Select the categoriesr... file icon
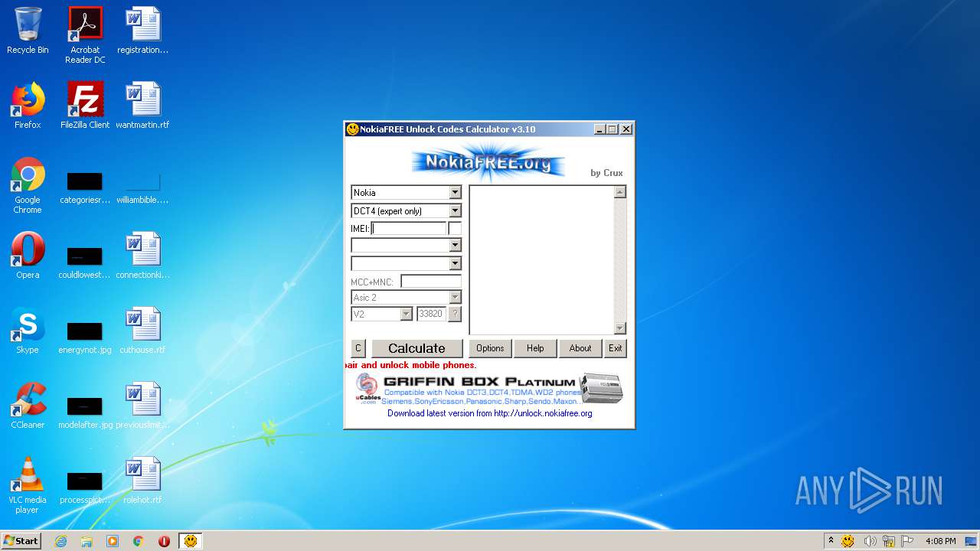The height and width of the screenshot is (551, 980). (85, 188)
